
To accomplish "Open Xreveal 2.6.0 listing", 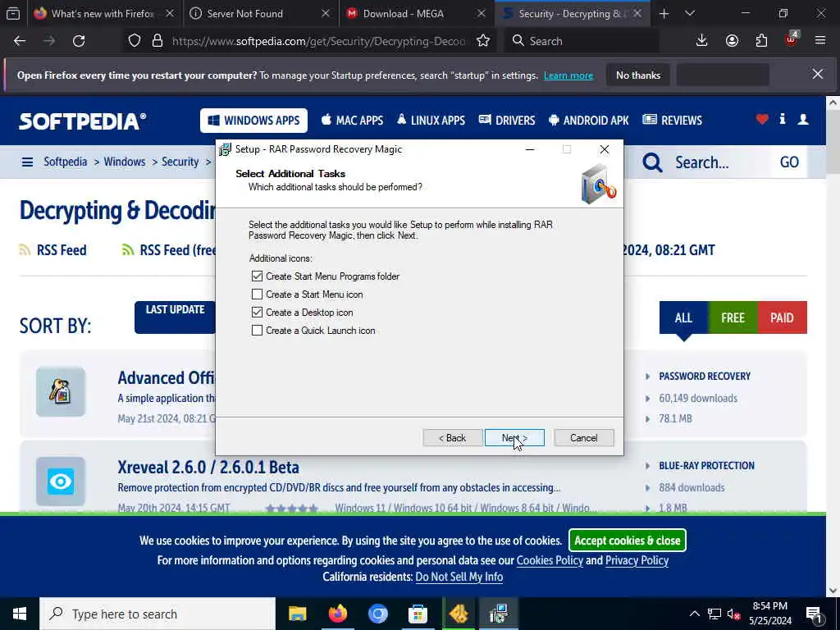I will click(x=208, y=467).
